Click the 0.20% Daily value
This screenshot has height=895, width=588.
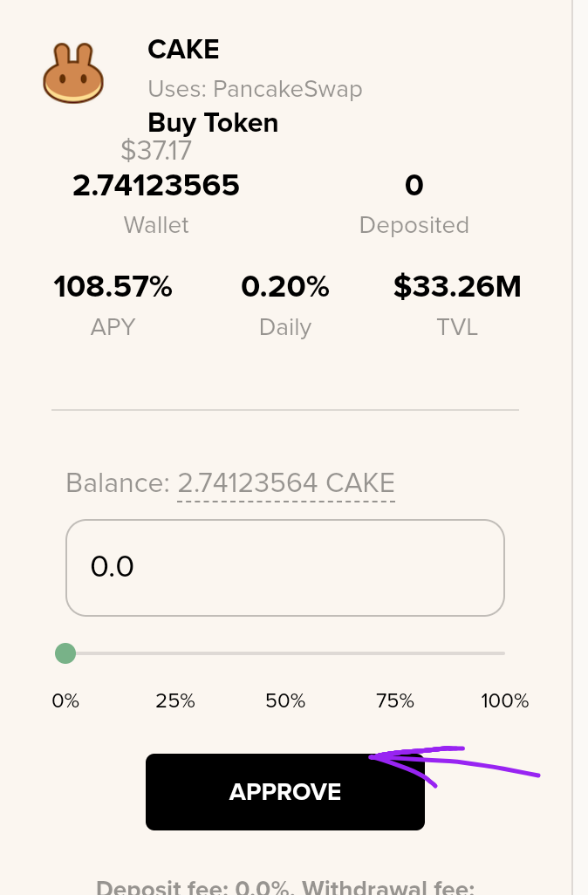285,286
